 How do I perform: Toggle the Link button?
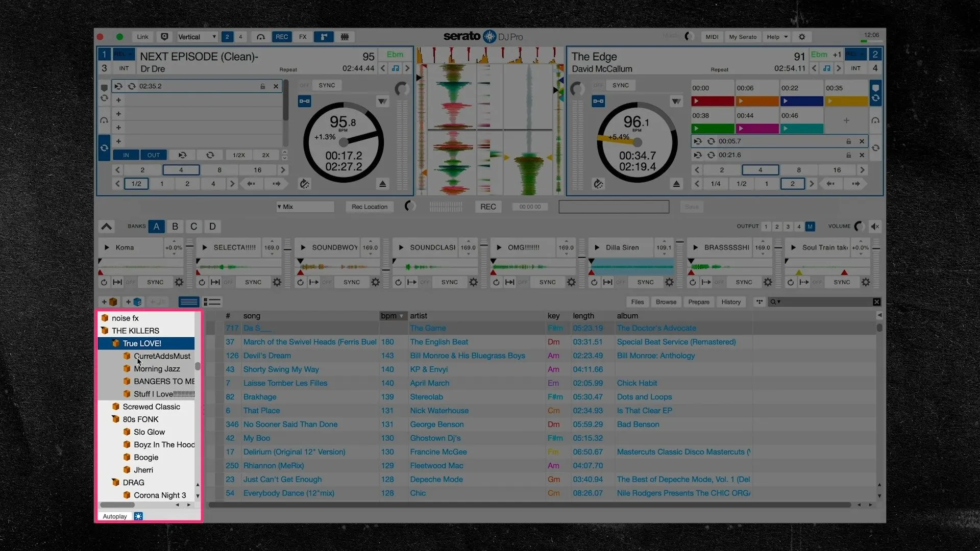click(142, 37)
